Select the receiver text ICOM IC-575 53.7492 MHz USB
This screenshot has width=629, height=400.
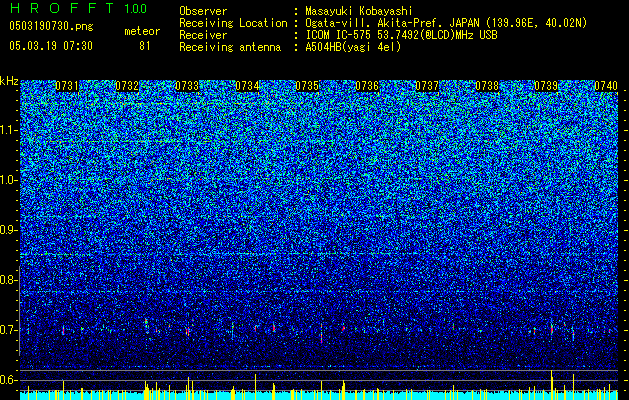[401, 35]
